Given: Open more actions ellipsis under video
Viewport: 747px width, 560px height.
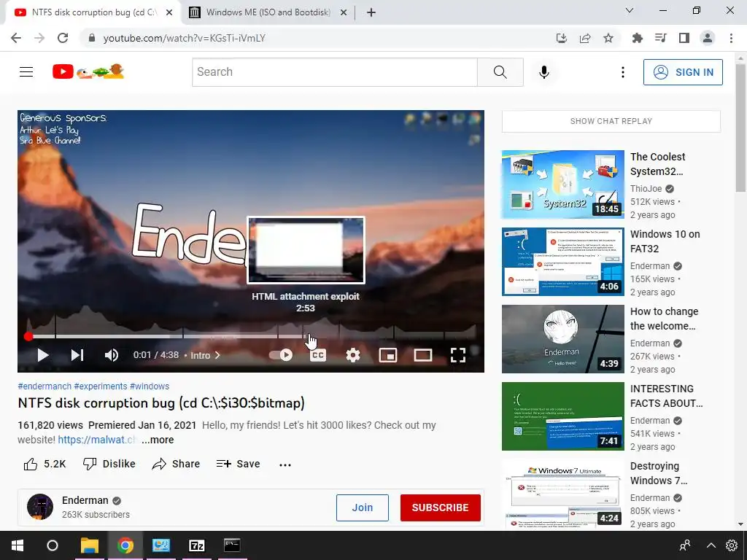Looking at the screenshot, I should (285, 464).
